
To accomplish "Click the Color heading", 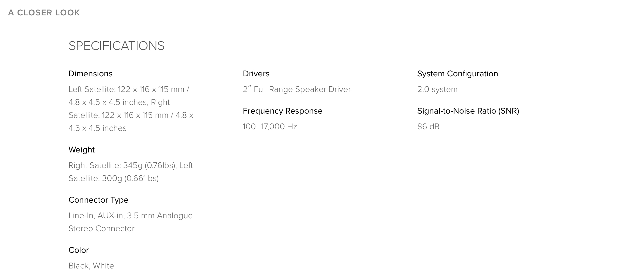I will coord(78,250).
